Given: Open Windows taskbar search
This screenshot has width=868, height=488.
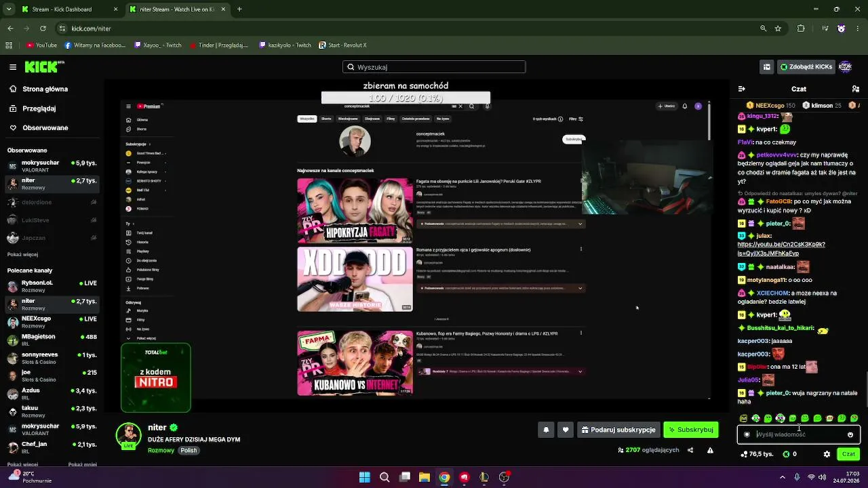Looking at the screenshot, I should coord(384,477).
